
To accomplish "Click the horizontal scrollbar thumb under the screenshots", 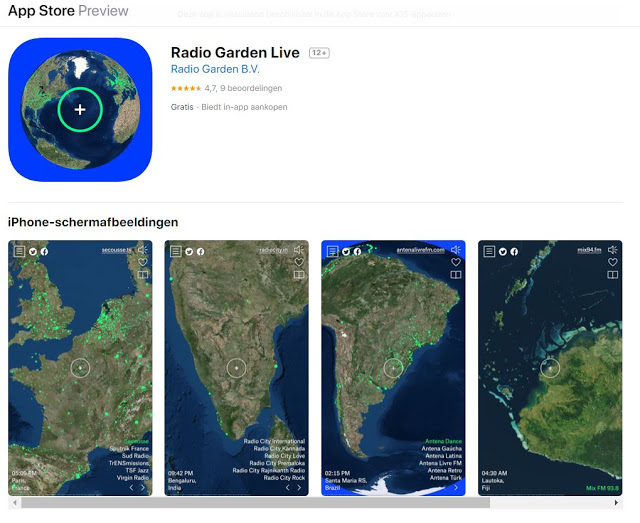I will click(x=256, y=503).
